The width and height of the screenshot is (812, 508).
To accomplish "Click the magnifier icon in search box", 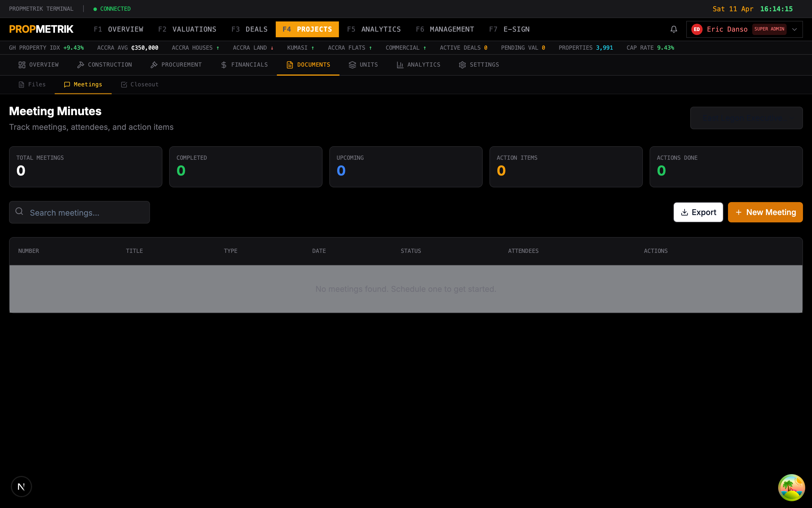I will click(x=19, y=211).
